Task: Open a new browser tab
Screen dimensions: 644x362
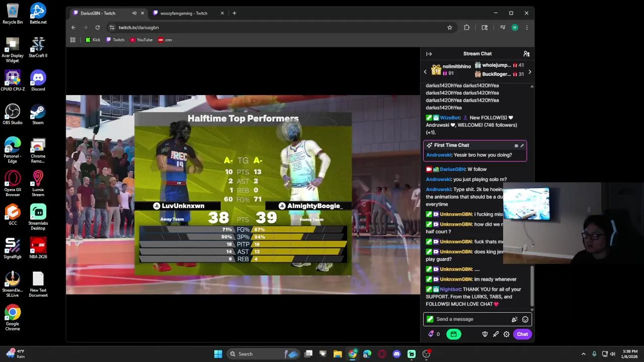Action: [x=234, y=13]
